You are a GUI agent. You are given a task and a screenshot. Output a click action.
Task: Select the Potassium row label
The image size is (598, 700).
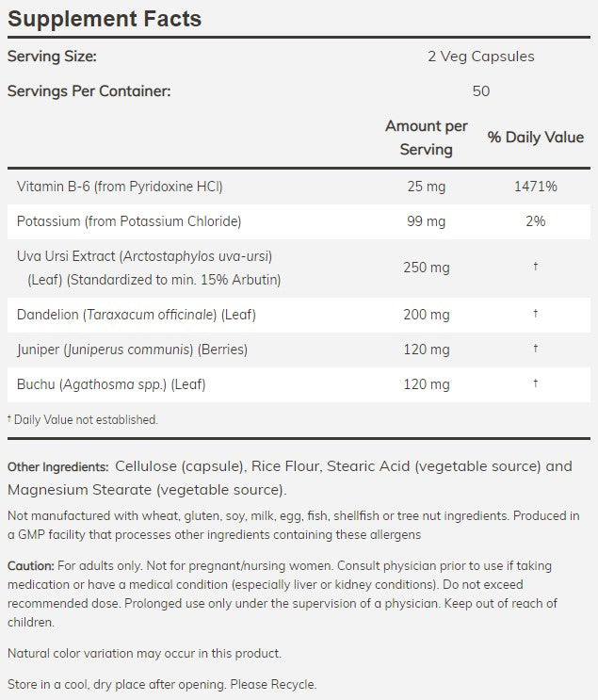[x=130, y=221]
